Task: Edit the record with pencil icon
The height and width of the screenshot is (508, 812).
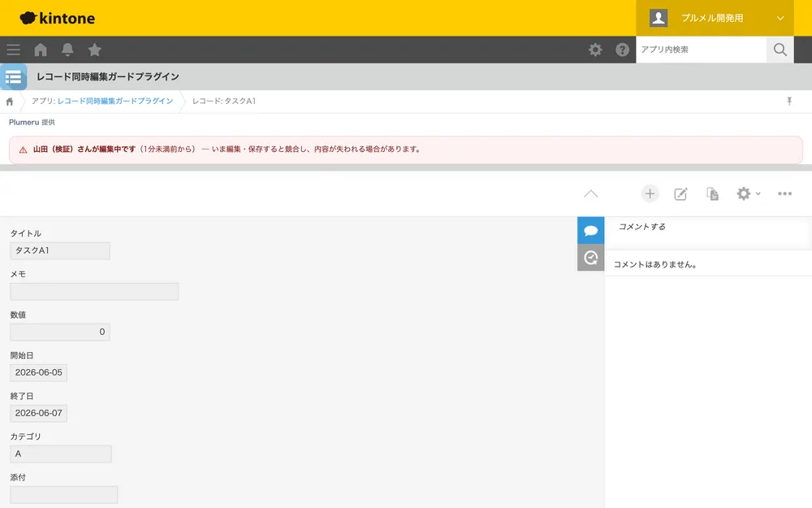Action: [x=680, y=194]
